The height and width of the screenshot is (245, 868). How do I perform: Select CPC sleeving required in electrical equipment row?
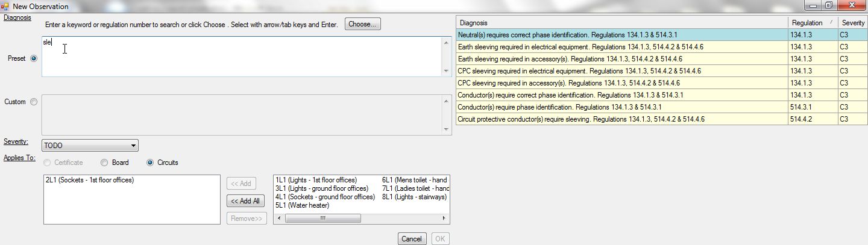click(662, 71)
